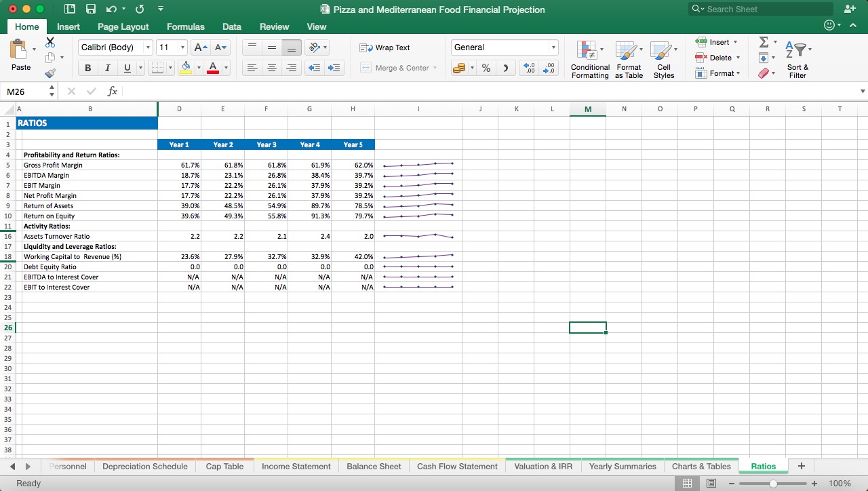Apply the cell borders icon
The height and width of the screenshot is (491, 868).
pyautogui.click(x=157, y=68)
